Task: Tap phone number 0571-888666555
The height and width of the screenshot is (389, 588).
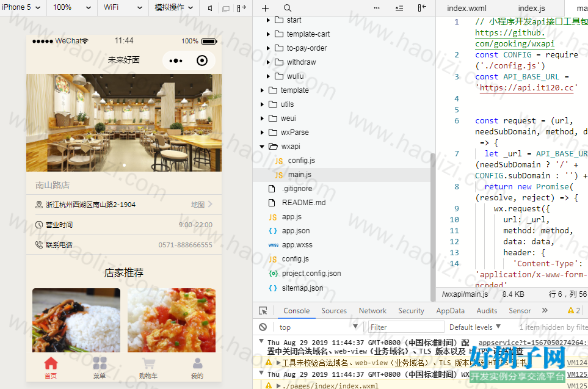Action: point(185,245)
